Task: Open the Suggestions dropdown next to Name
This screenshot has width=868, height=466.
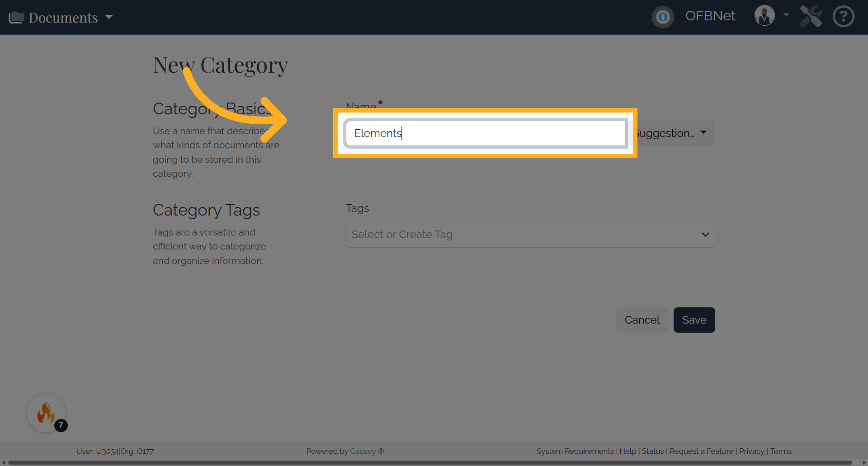Action: (671, 133)
